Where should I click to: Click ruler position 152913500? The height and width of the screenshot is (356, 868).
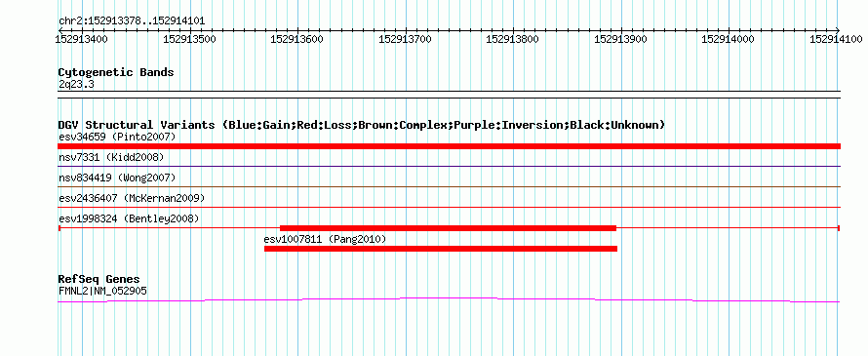190,39
